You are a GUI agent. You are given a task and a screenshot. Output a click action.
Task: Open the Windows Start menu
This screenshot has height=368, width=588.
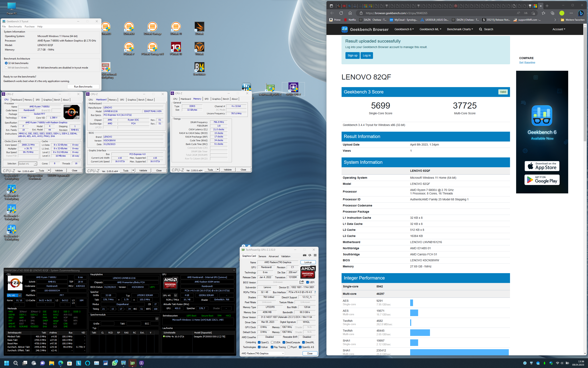coord(7,363)
